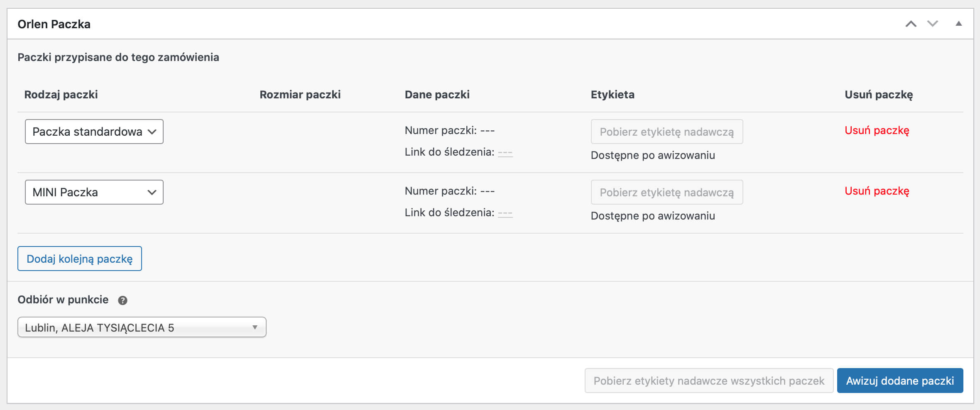Move the Orlen Paczka panel down
Image resolution: width=980 pixels, height=410 pixels.
tap(933, 24)
